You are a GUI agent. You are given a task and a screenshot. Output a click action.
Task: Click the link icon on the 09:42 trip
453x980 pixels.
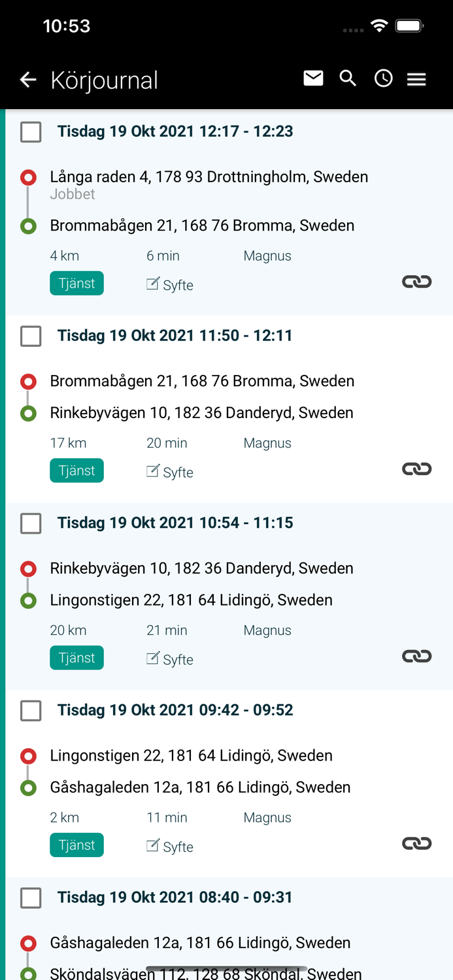417,843
